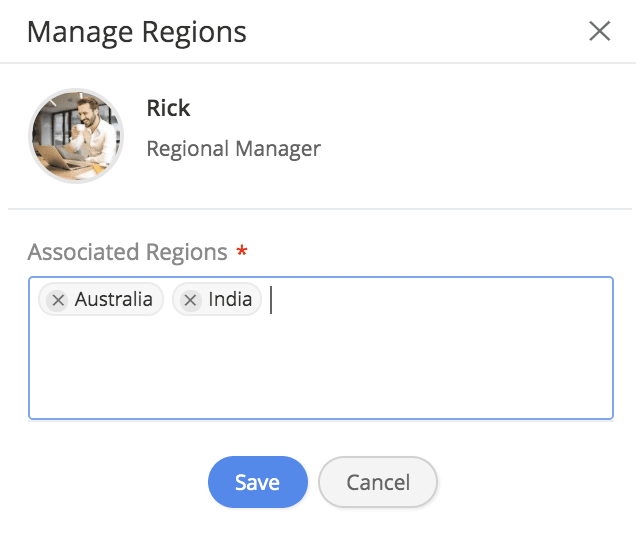Click the divider line under the title
Screen dimensions: 636x534
[x=318, y=63]
